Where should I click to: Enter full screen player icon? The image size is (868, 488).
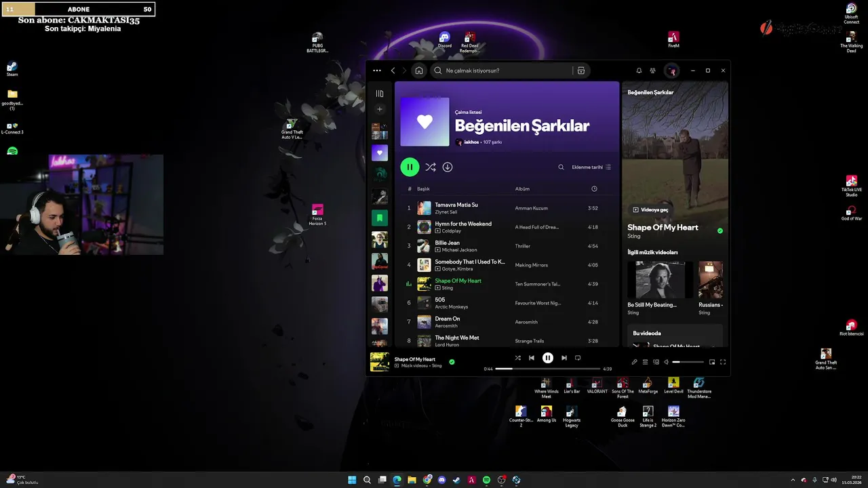tap(723, 362)
